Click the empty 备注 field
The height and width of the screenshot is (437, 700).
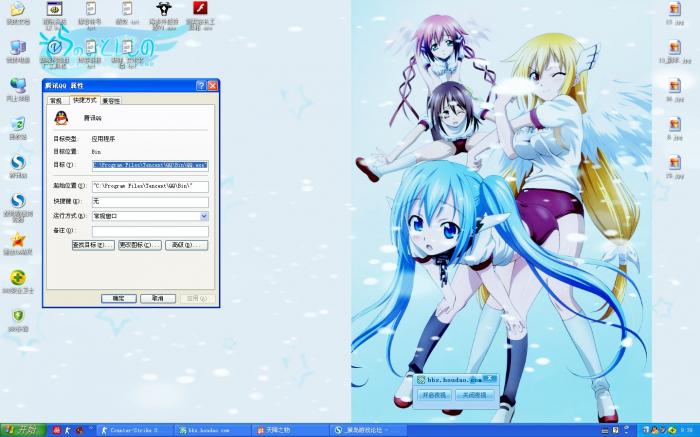[x=150, y=231]
